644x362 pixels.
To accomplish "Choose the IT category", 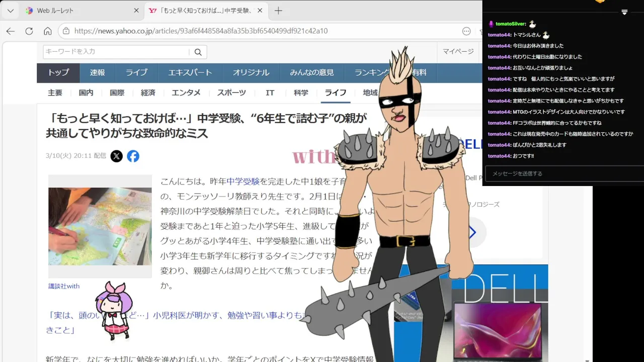I will pyautogui.click(x=270, y=93).
